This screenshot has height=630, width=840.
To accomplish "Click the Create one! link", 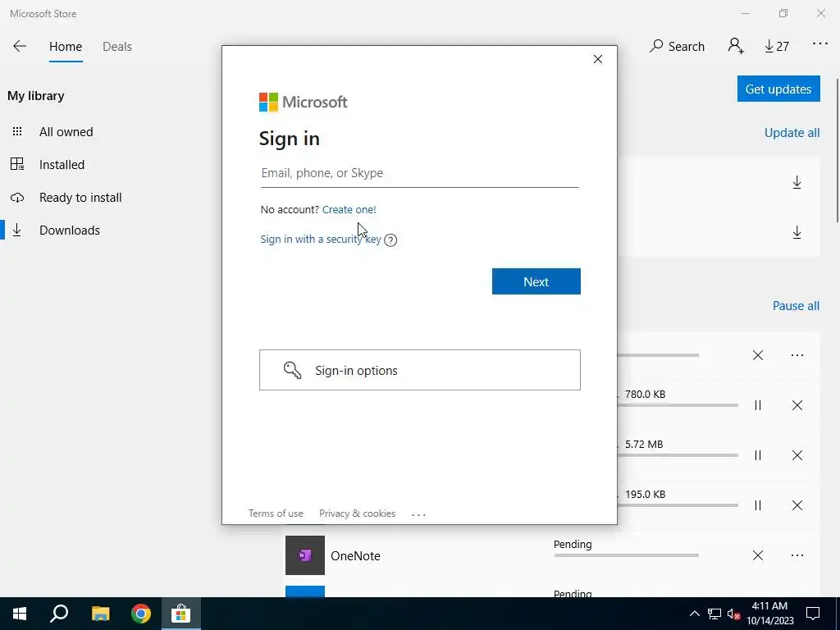I will coord(349,209).
